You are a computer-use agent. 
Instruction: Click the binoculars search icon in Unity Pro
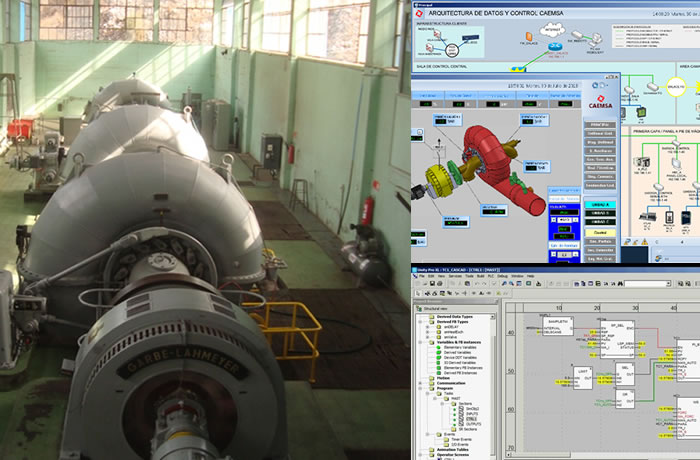tap(620, 284)
